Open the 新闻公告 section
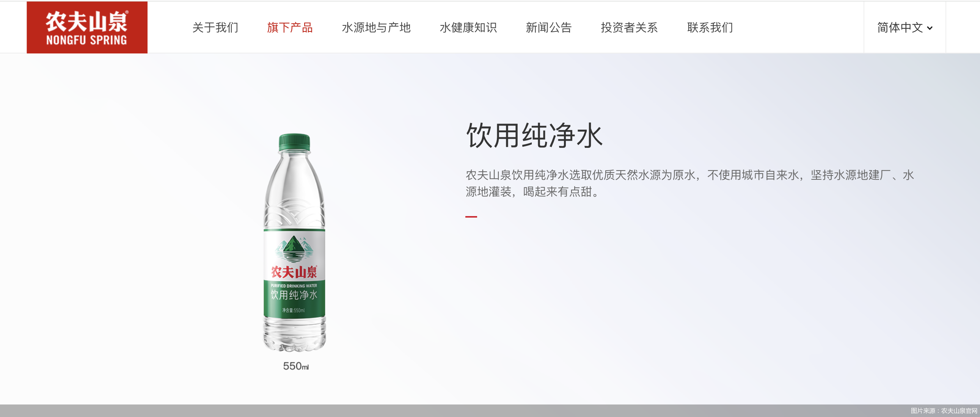 pos(549,27)
